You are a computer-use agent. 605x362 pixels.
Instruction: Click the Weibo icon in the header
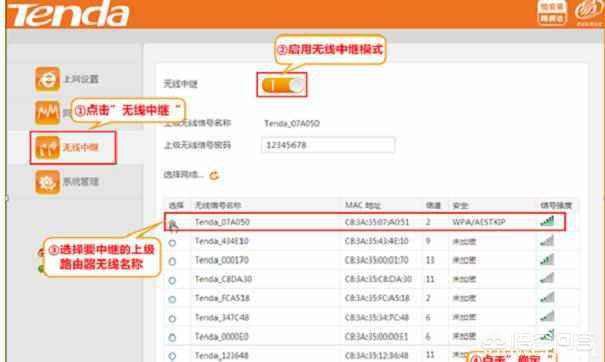coord(588,13)
